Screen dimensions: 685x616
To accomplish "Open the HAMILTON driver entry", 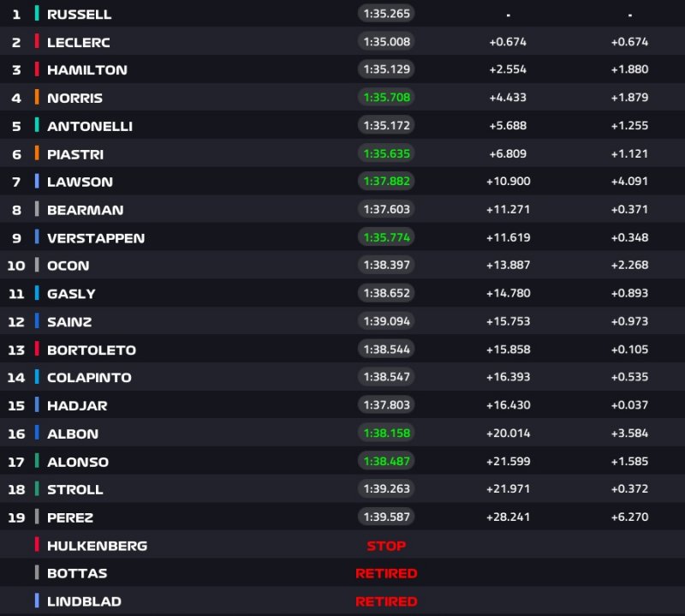I will point(86,70).
